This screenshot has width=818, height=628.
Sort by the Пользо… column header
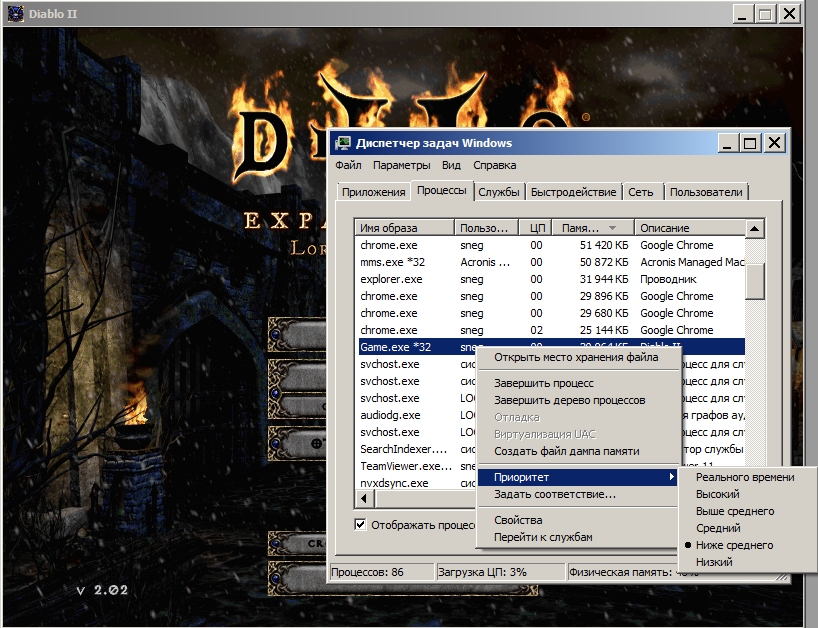486,228
